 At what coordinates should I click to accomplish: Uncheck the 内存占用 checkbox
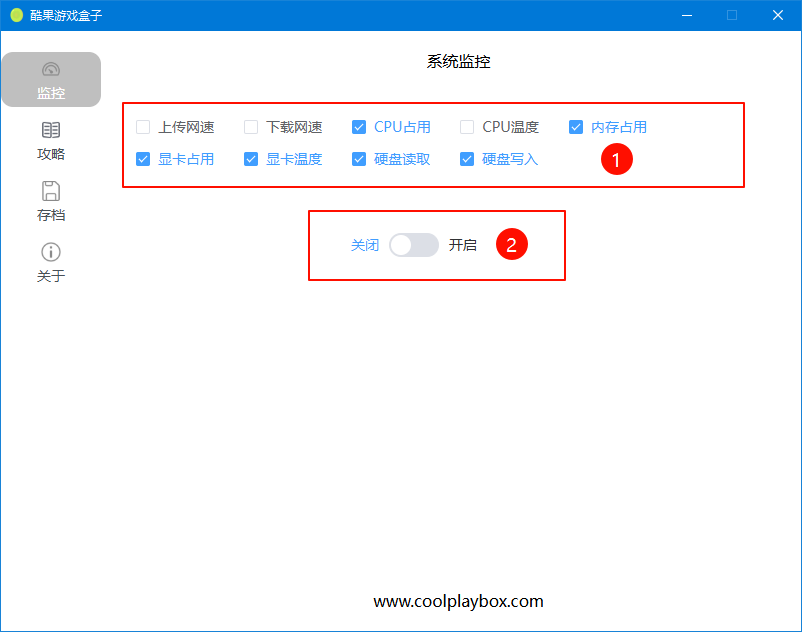[x=576, y=127]
